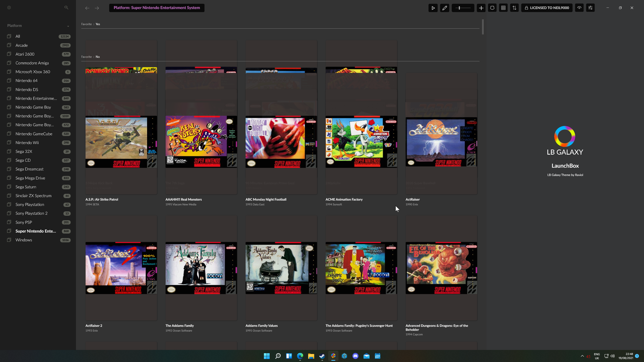Click the Nintendo Game Boy platform icon
Image resolution: width=644 pixels, height=362 pixels.
click(x=9, y=107)
